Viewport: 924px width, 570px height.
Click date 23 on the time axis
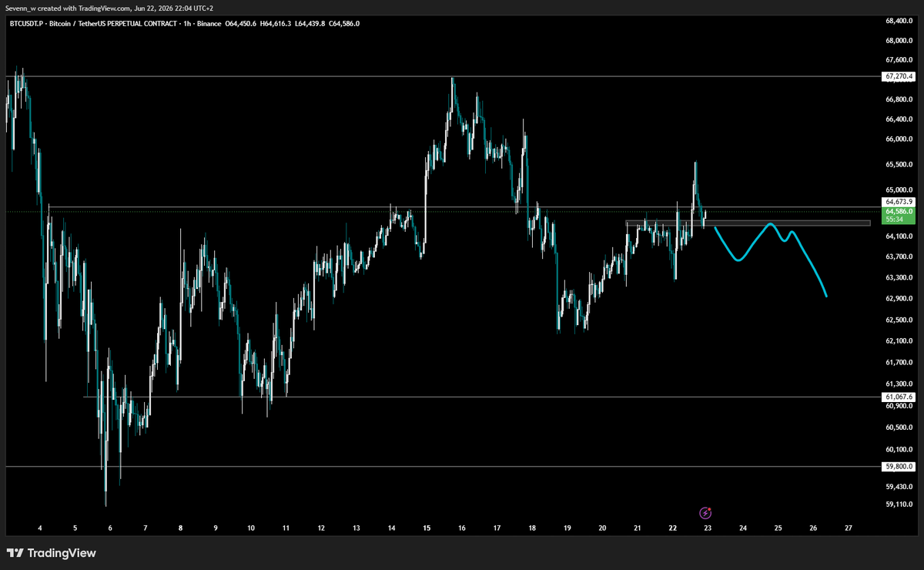coord(708,528)
